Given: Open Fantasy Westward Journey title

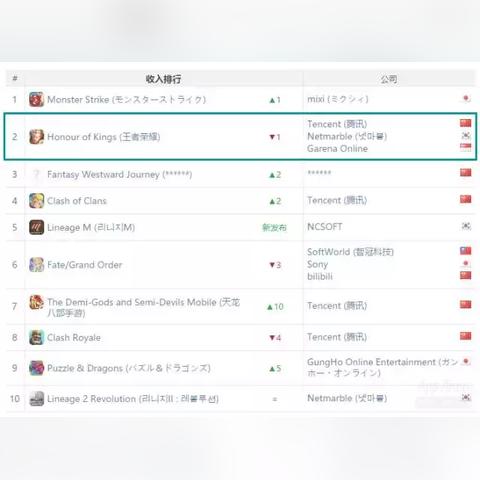Looking at the screenshot, I should point(119,175).
